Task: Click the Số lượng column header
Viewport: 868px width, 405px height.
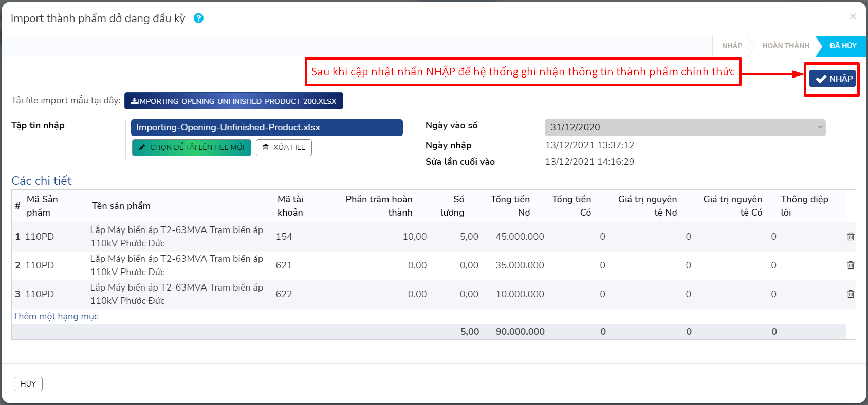Action: coord(452,206)
